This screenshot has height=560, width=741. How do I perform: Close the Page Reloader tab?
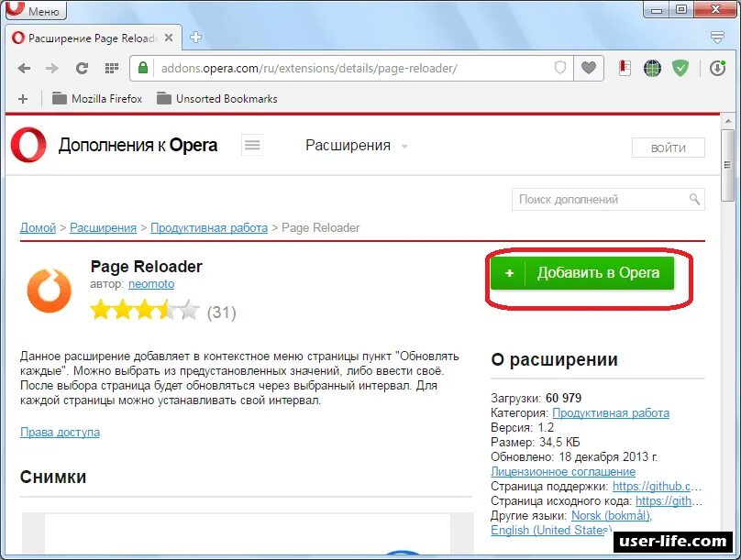[169, 38]
